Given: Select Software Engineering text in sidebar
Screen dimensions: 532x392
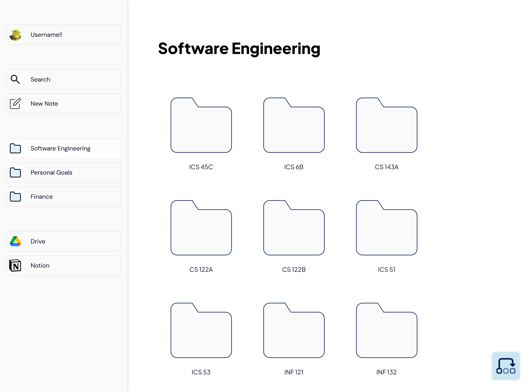Looking at the screenshot, I should click(61, 149).
